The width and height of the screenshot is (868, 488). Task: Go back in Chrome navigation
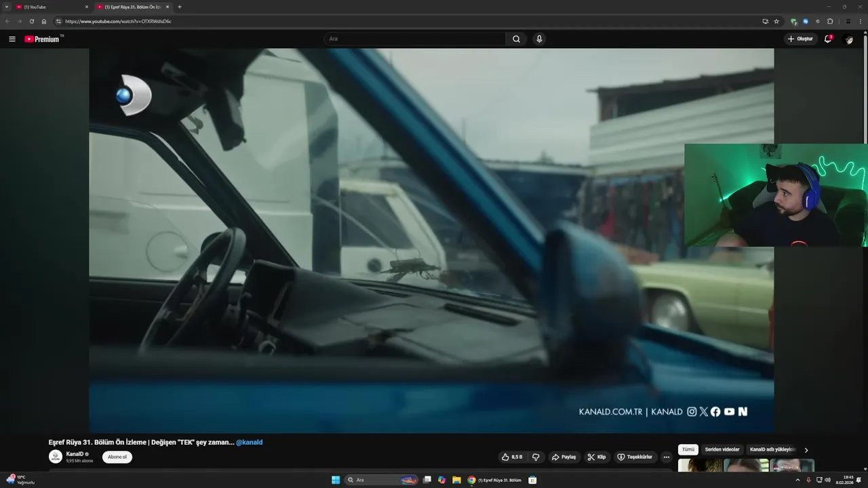(7, 21)
